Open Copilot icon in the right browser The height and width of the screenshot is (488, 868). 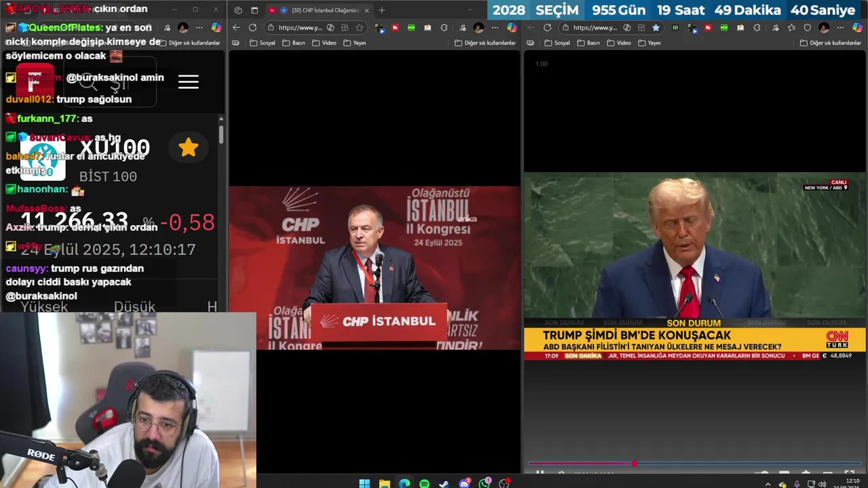857,28
